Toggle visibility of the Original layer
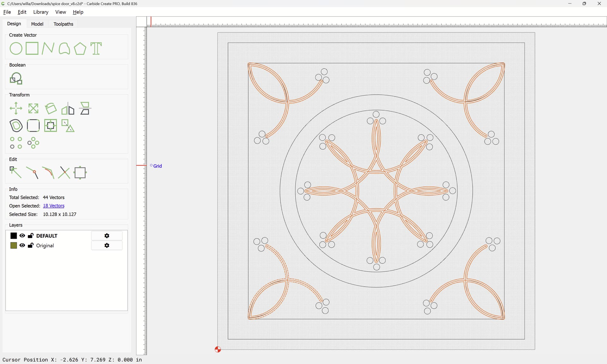Image resolution: width=607 pixels, height=364 pixels. 22,246
